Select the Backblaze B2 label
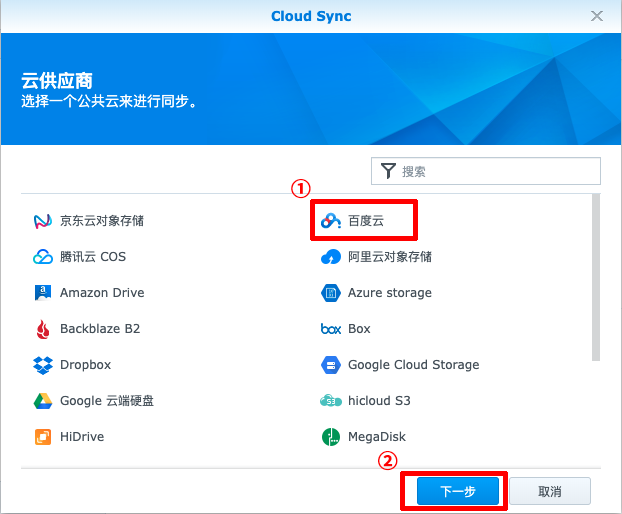 (100, 329)
